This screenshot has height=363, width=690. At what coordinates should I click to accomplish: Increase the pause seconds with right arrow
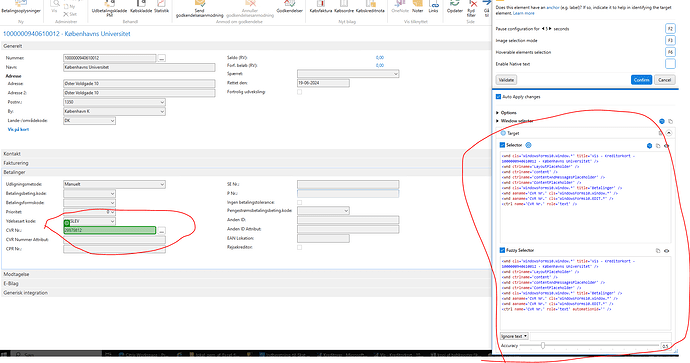tap(550, 29)
